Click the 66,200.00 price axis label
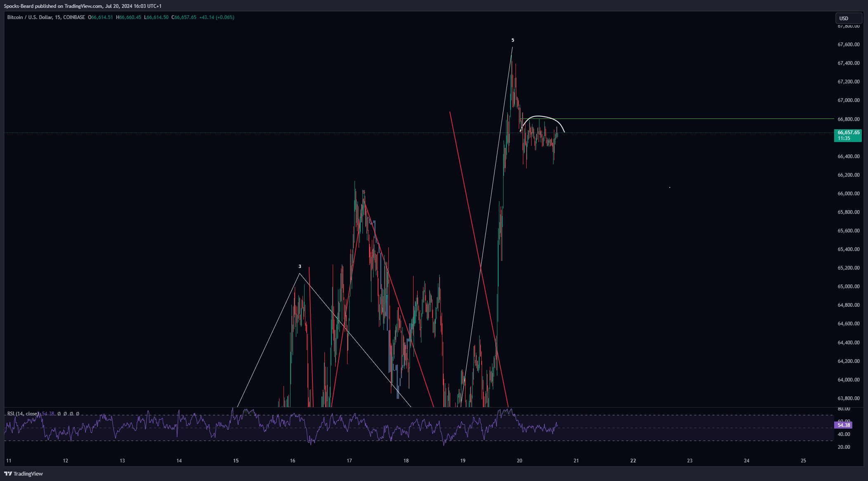868x481 pixels. (849, 175)
